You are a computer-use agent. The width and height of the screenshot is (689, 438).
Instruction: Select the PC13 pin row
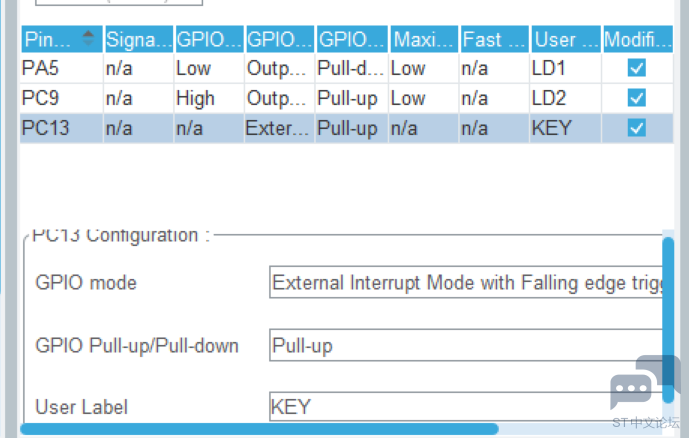pyautogui.click(x=347, y=128)
